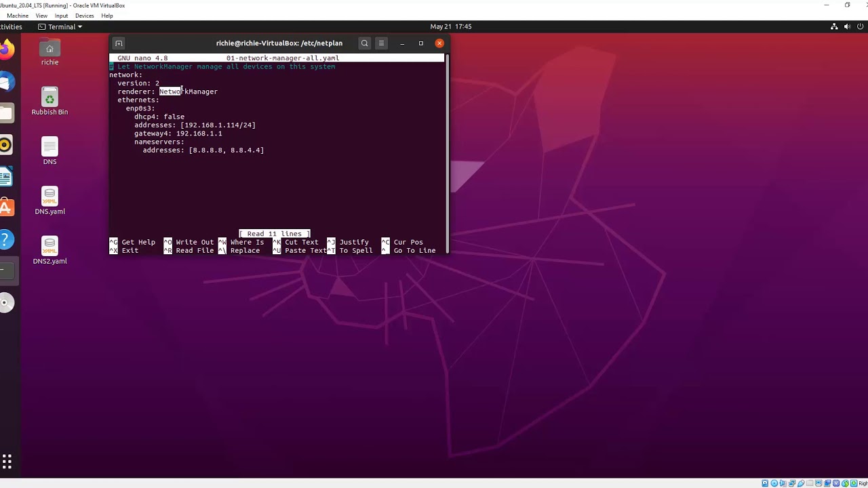Click address '[192.168.1.114/24]'

pos(218,125)
